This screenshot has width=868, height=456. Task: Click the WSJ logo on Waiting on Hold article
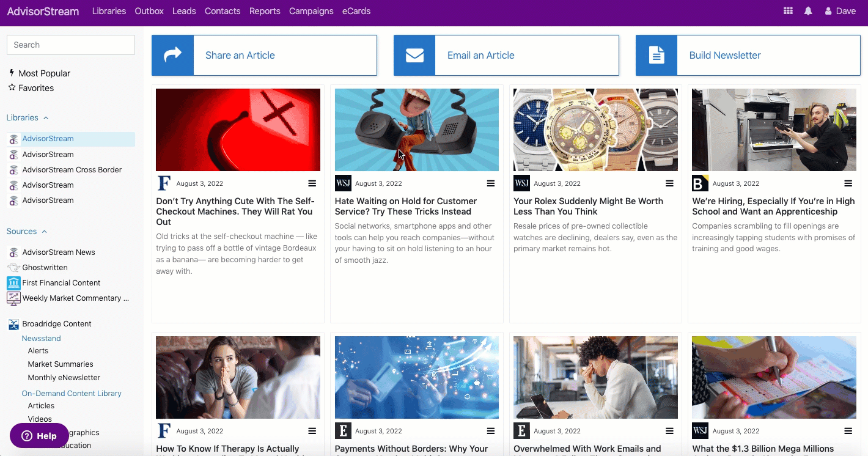[343, 183]
